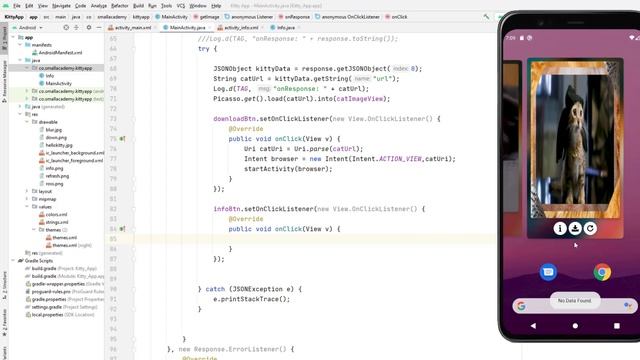Tap the refresh button in the emulator app

[x=590, y=228]
